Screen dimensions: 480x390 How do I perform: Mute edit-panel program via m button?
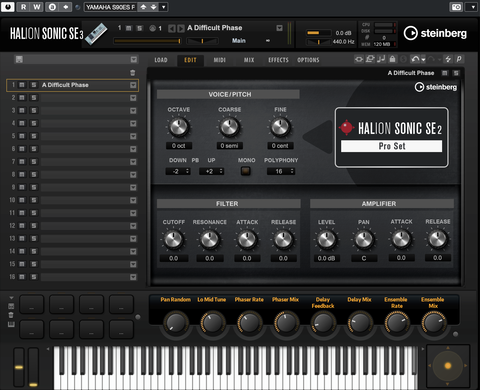coord(445,73)
